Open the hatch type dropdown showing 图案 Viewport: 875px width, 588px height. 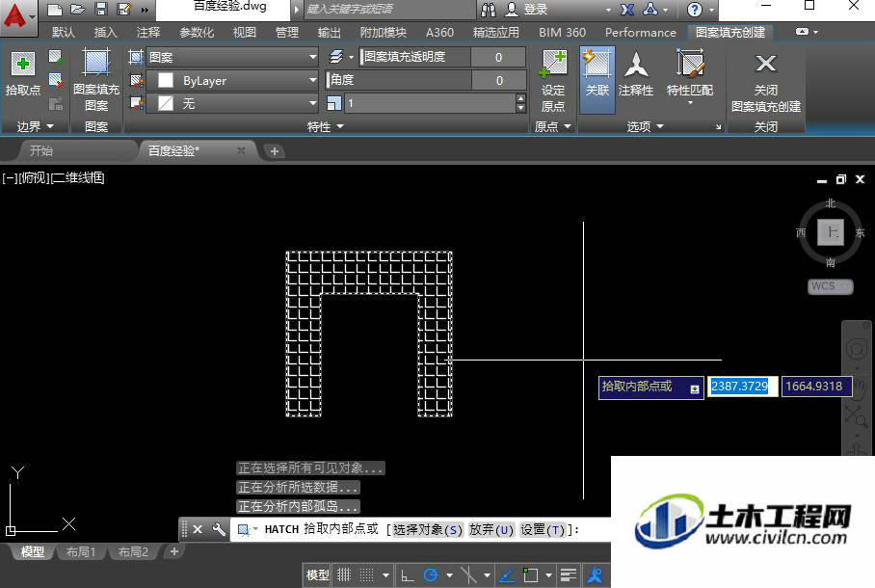pyautogui.click(x=232, y=57)
